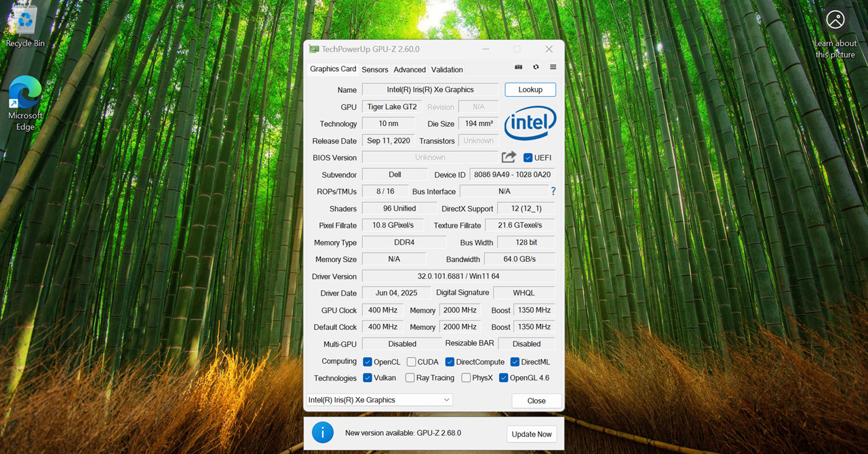The image size is (868, 454).
Task: Toggle the DirectCompute checkbox
Action: (450, 362)
